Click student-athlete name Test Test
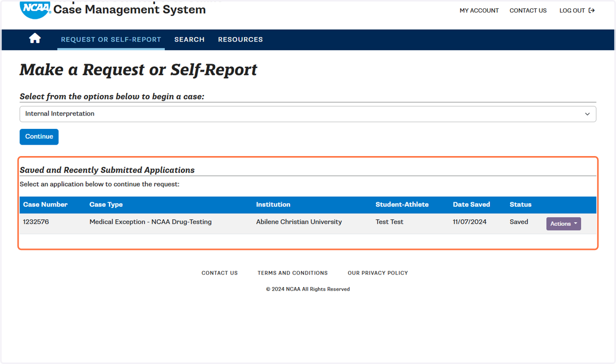The height and width of the screenshot is (364, 616). pyautogui.click(x=389, y=222)
